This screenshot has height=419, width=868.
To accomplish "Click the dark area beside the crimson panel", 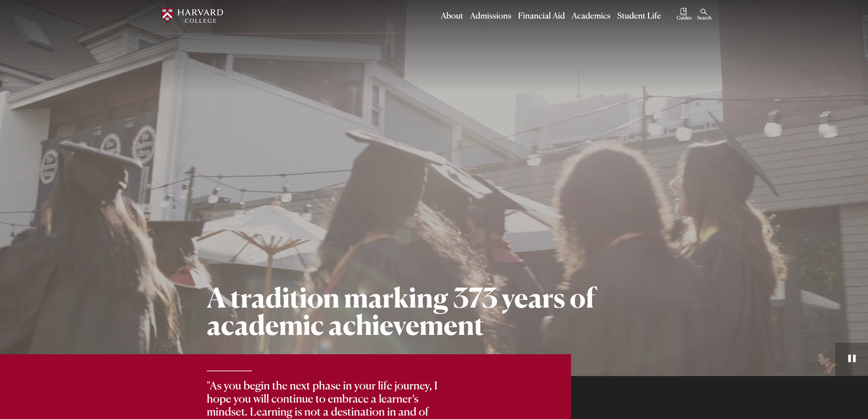I will pos(719,397).
